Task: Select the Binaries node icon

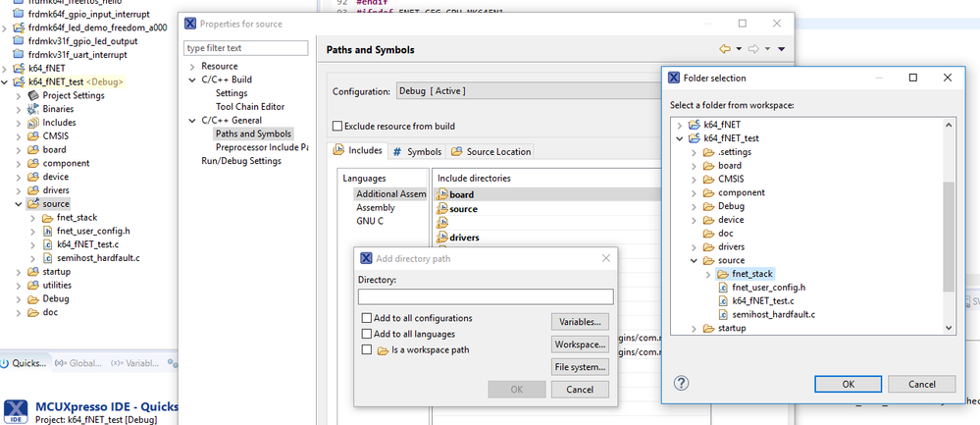Action: tap(33, 109)
